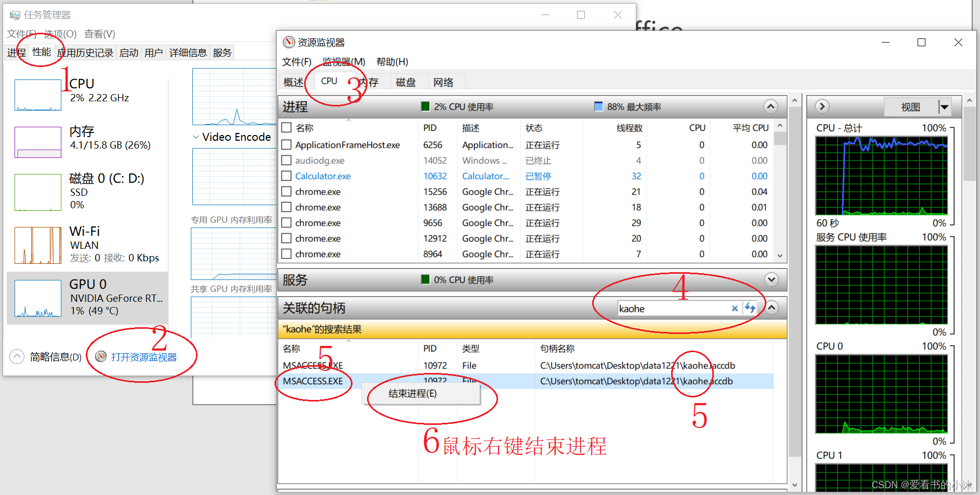Viewport: 980px width, 495px height.
Task: Check the chrome.exe PID 12912 checkbox
Action: [286, 238]
